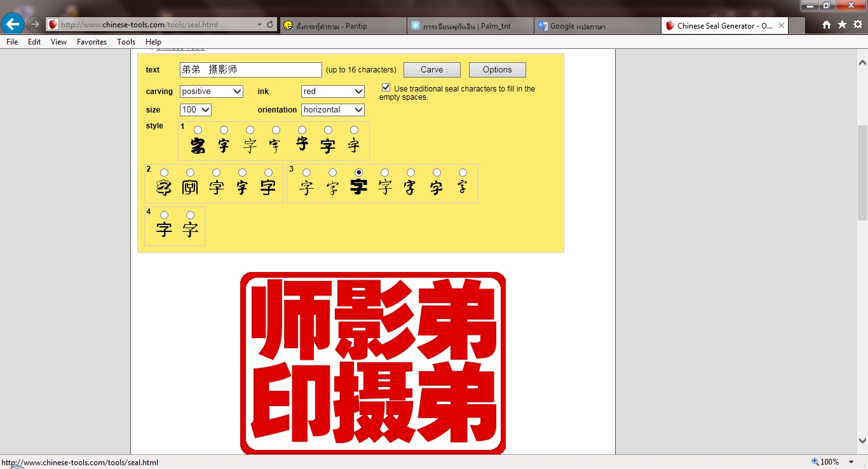Screen dimensions: 868x469
Task: Click the Options button
Action: 498,70
